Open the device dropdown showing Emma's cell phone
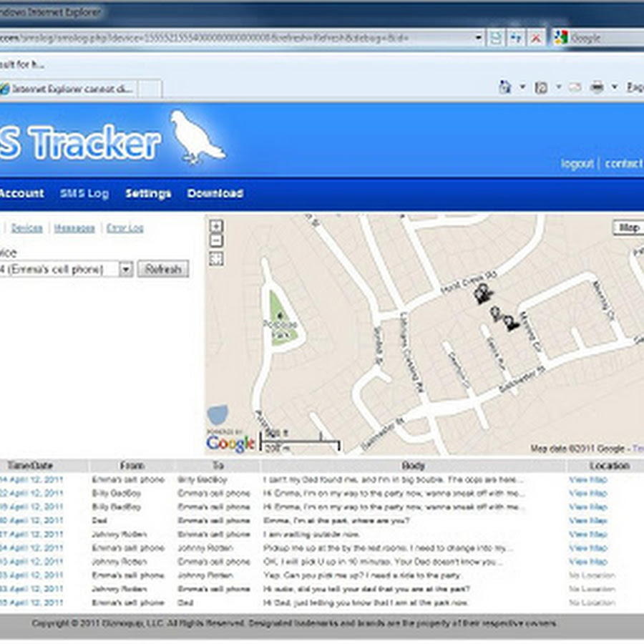Screen dimensions: 644x644 pyautogui.click(x=66, y=270)
